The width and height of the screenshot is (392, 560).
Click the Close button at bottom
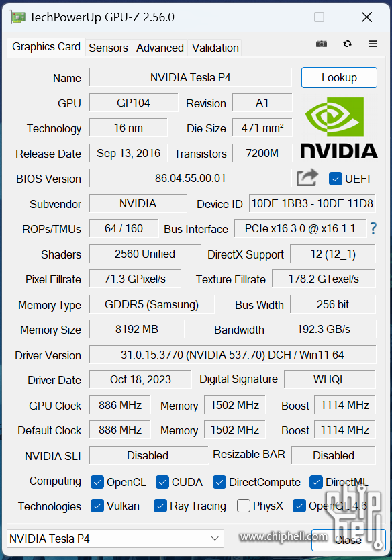point(348,540)
